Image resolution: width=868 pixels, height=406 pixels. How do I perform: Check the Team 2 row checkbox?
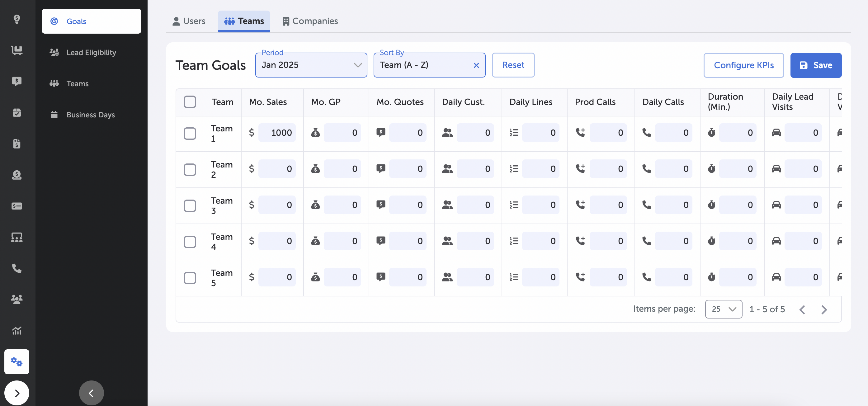point(190,169)
